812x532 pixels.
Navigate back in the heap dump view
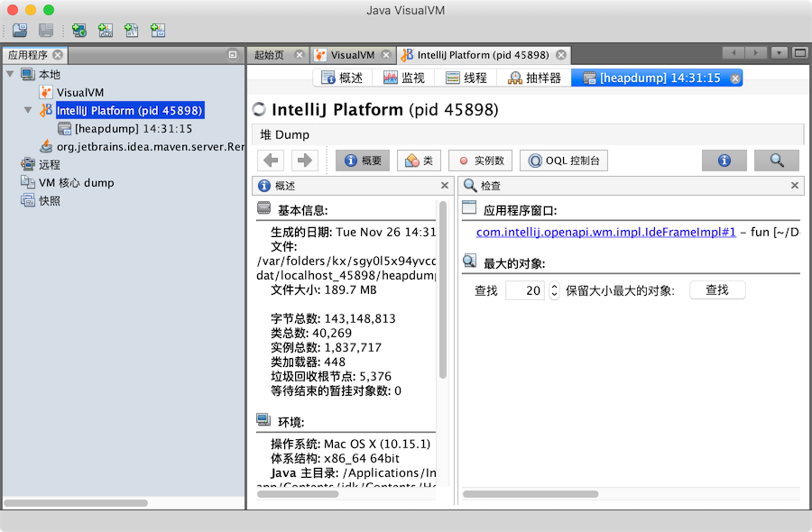[271, 160]
